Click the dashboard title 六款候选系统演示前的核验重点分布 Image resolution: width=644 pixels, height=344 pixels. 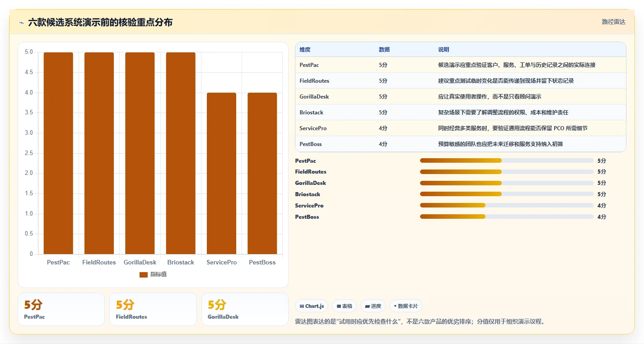100,23
